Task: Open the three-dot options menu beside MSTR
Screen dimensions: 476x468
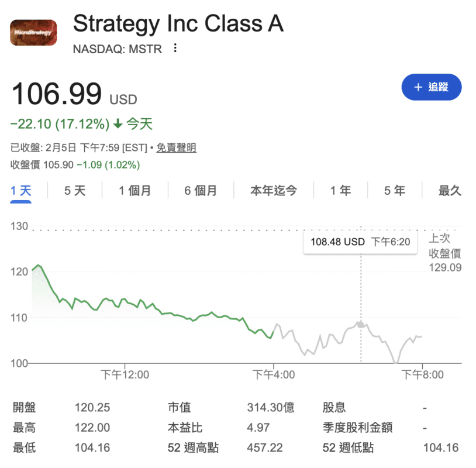Action: pos(174,49)
